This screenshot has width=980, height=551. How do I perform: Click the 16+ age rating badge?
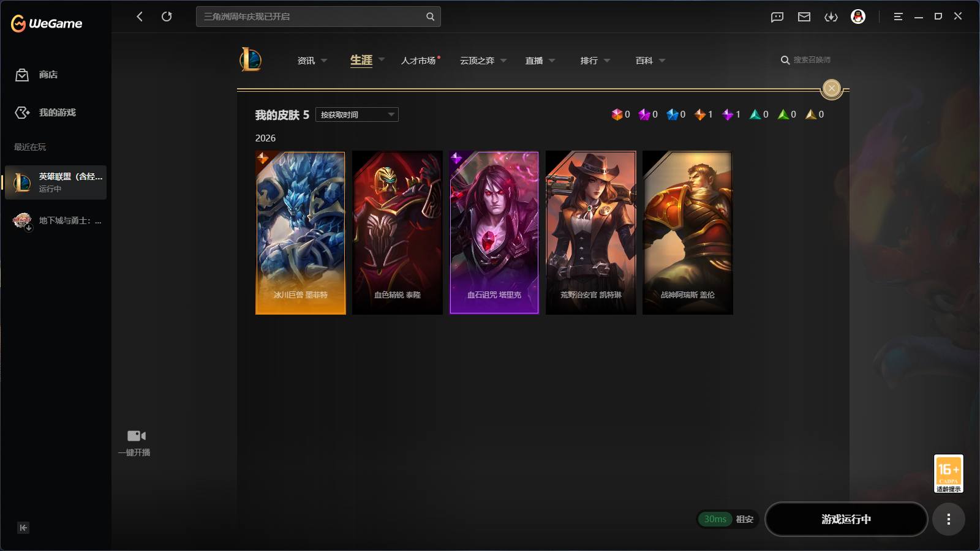(x=948, y=473)
